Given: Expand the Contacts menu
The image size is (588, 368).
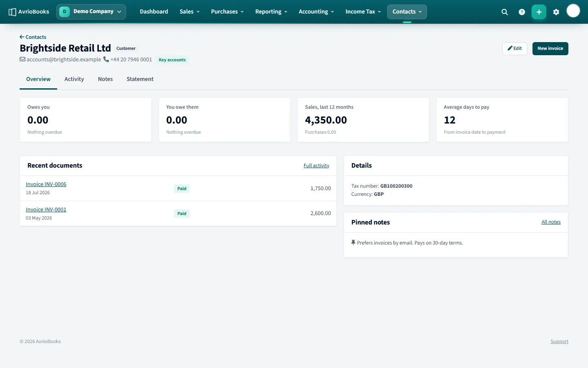Looking at the screenshot, I should (x=407, y=12).
